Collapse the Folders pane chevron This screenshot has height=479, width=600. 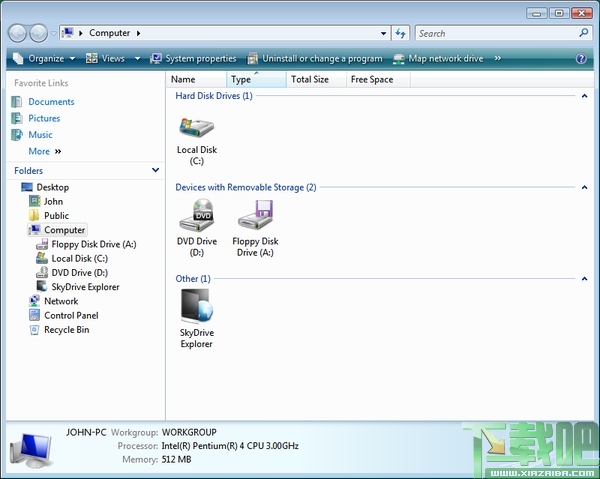point(155,170)
